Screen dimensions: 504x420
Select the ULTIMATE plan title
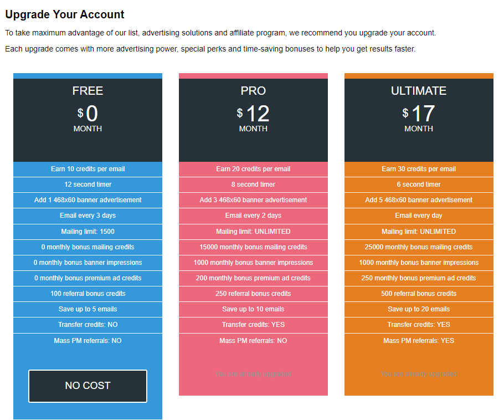[419, 91]
